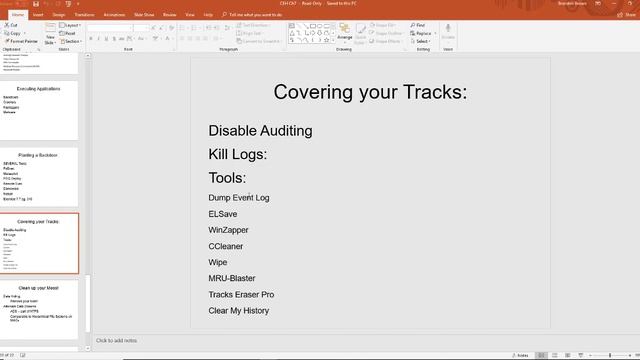The height and width of the screenshot is (360, 640).
Task: Expand the shapes gallery More arrow
Action: 333,40
